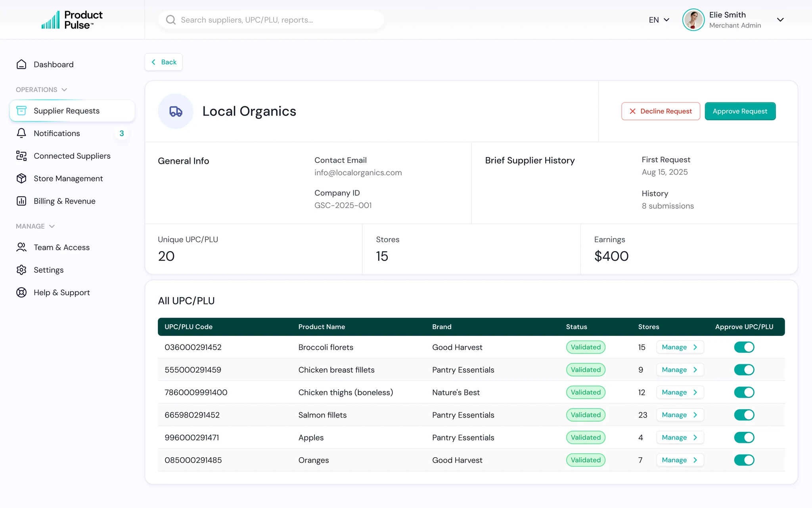
Task: Toggle approval for Chicken breast fillets
Action: click(x=744, y=370)
